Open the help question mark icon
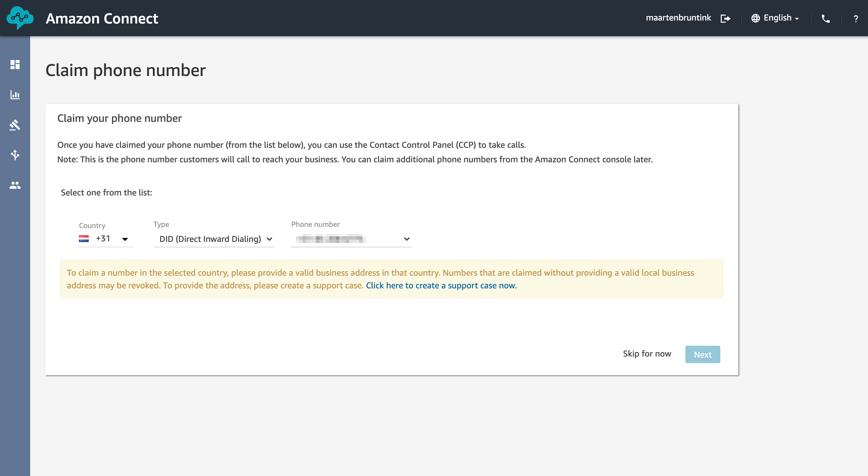 tap(856, 19)
